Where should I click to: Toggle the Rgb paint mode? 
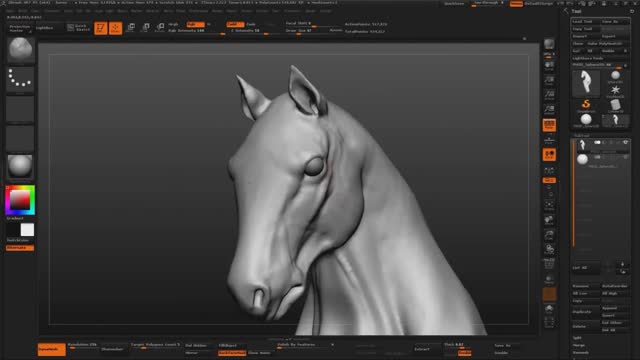(195, 24)
